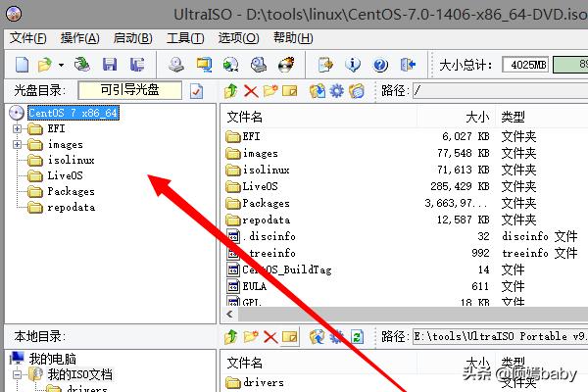This screenshot has width=588, height=392.
Task: Go up one level in local directory
Action: tap(231, 337)
